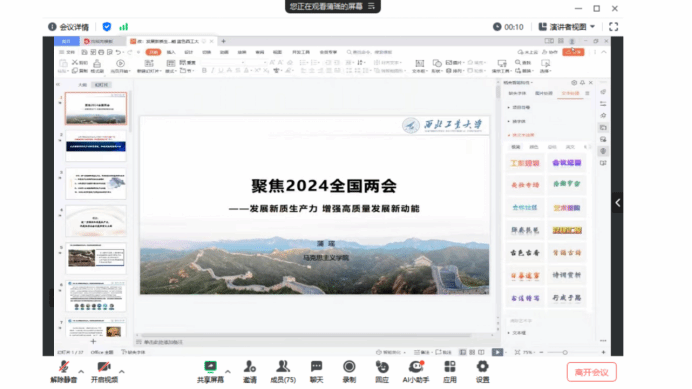Open the 聊天 chat panel
This screenshot has height=389, width=692.
[316, 371]
